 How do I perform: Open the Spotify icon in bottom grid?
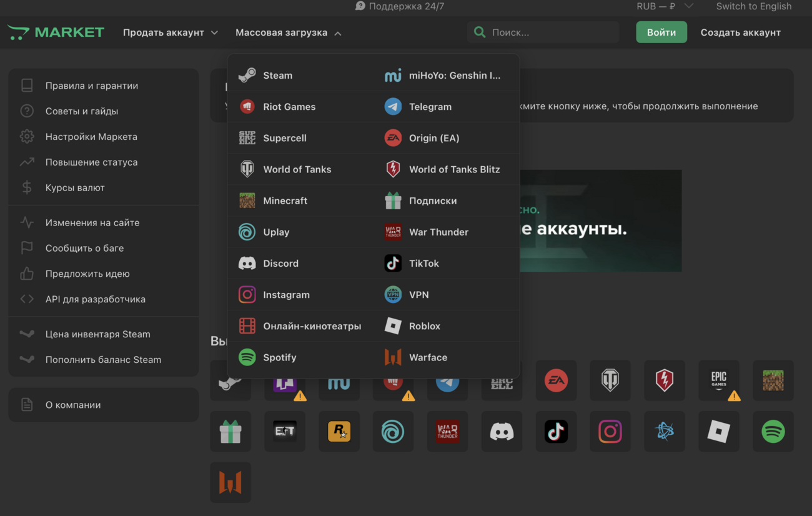(x=773, y=431)
